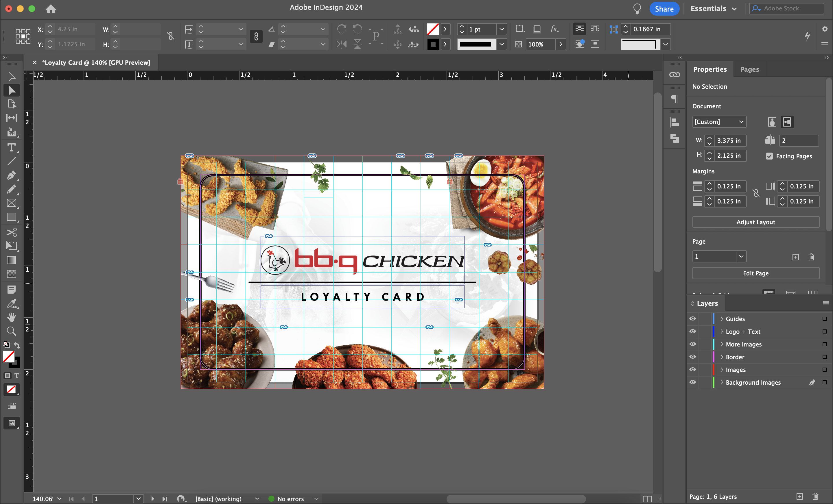
Task: Hide the More Images layer
Action: click(x=692, y=344)
